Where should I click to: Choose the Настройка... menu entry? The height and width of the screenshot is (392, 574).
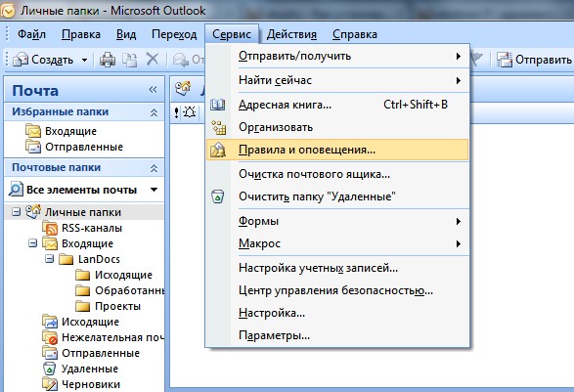337,313
